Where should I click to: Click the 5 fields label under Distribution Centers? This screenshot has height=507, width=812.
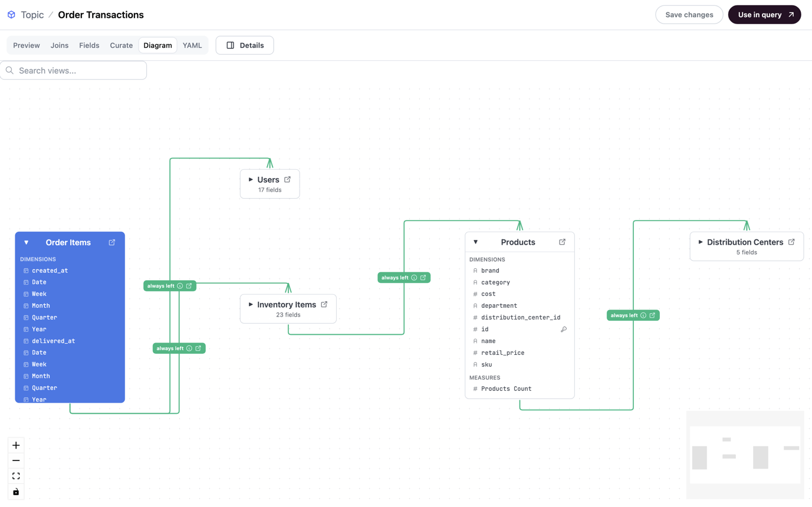coord(747,252)
